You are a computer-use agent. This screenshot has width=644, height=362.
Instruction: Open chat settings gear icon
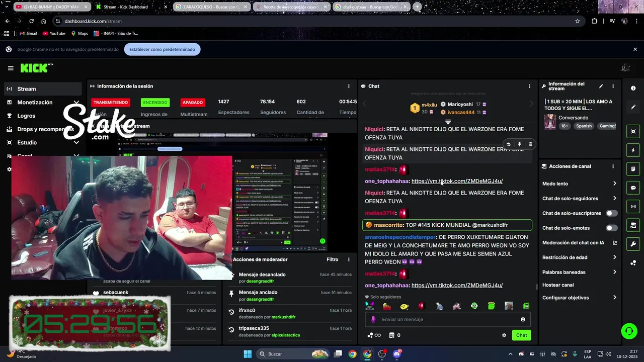tap(504, 335)
